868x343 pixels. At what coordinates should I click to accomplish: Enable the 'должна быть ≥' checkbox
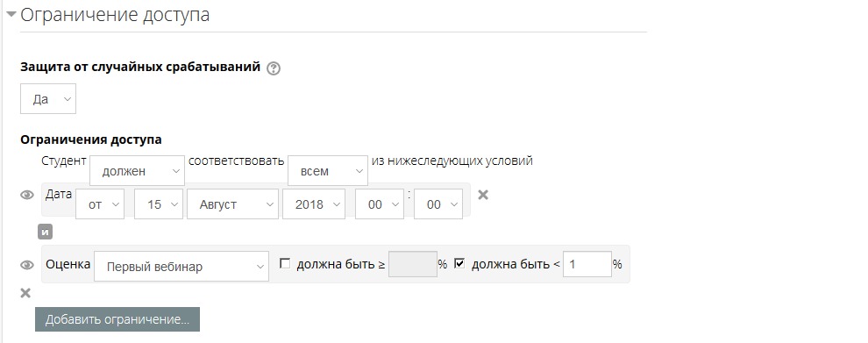click(285, 264)
